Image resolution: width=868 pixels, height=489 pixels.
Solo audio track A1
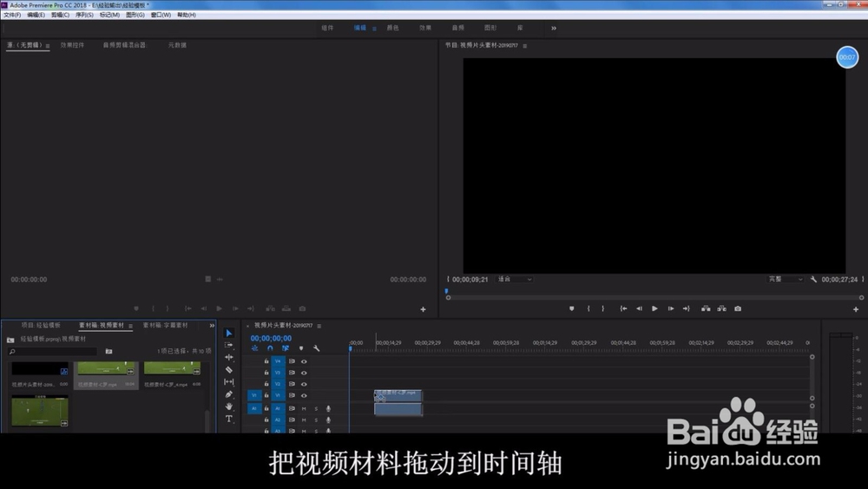click(316, 409)
